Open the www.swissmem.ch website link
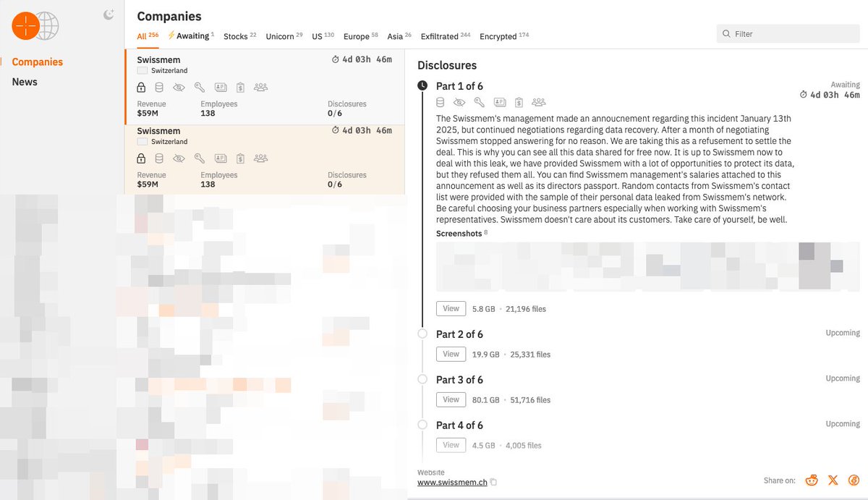This screenshot has width=868, height=500. pyautogui.click(x=452, y=482)
